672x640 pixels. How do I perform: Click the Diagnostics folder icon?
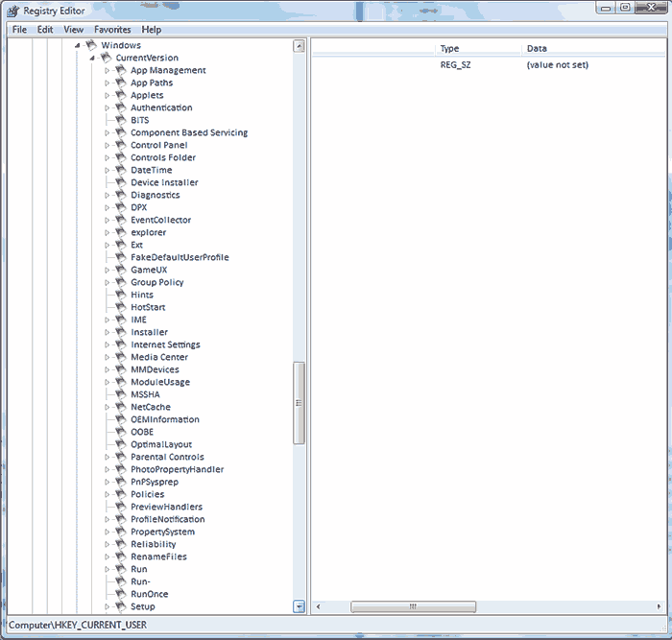[121, 195]
